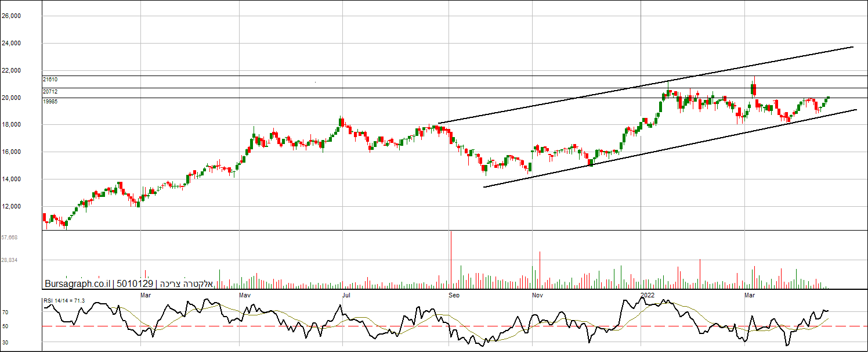Click the Sep date axis label
This screenshot has height=352, width=868.
454,295
